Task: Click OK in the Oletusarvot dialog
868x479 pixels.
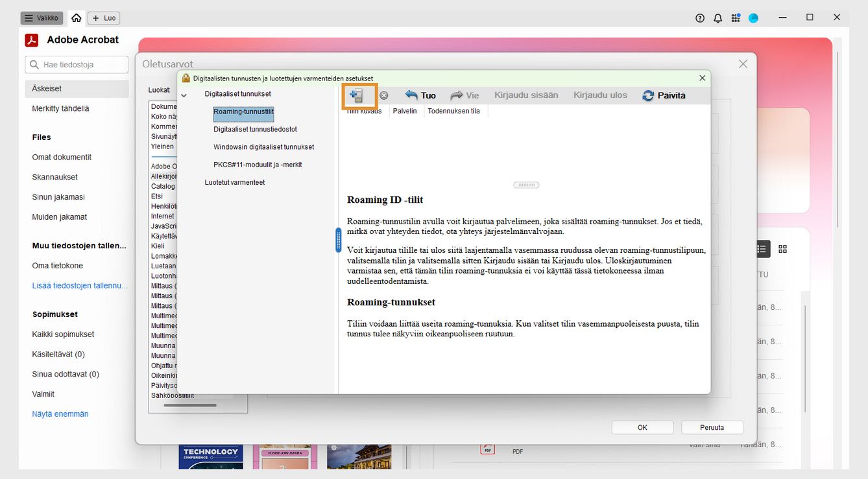Action: click(642, 427)
